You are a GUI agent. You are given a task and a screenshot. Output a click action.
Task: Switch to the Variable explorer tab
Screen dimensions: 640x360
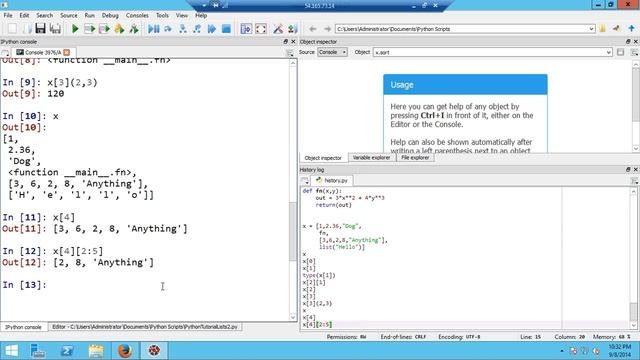coord(371,158)
